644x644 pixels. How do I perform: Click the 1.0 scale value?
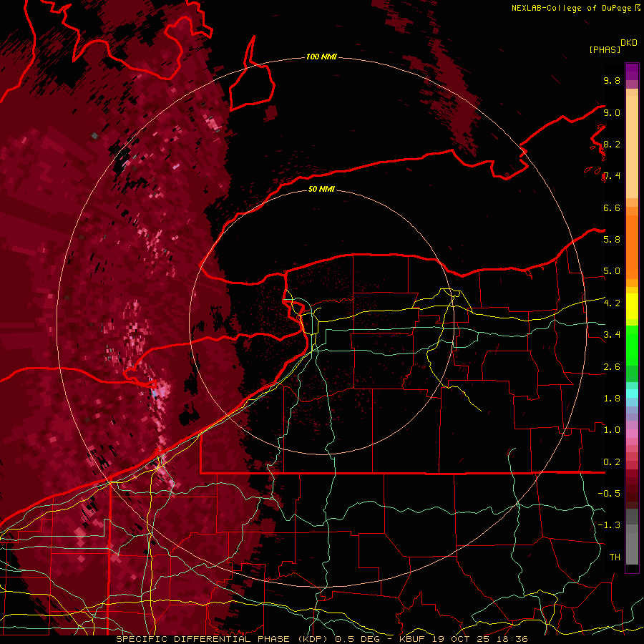612,430
